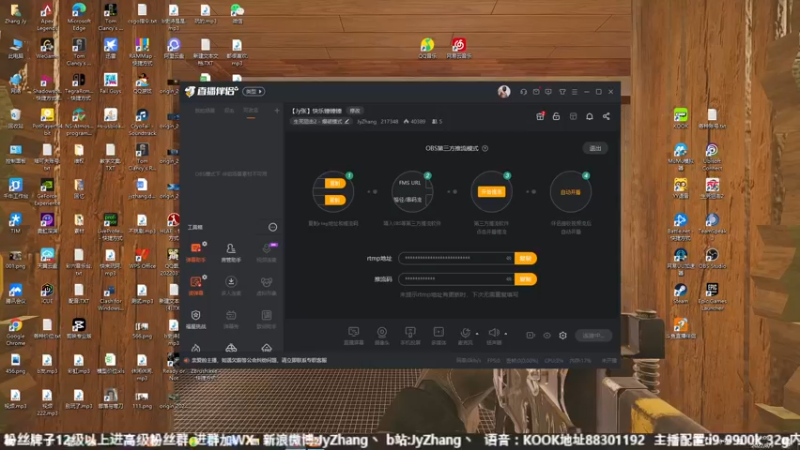
Task: Open the user avatar profile in the streaming app
Action: click(x=504, y=91)
